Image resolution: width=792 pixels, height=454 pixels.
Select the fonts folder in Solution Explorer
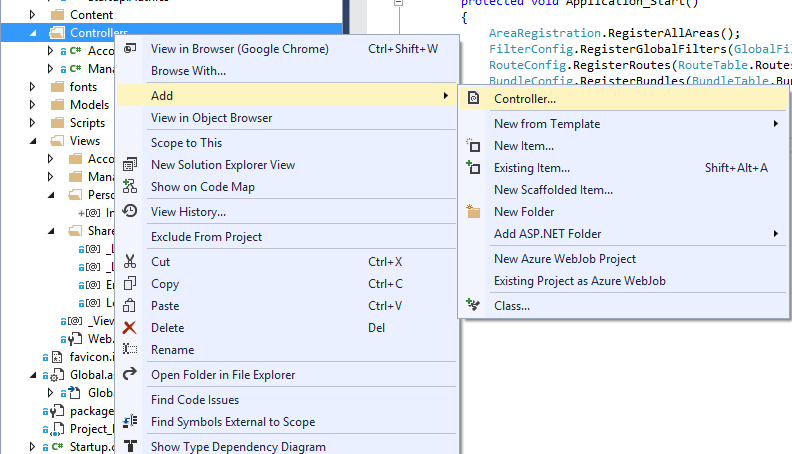(83, 87)
